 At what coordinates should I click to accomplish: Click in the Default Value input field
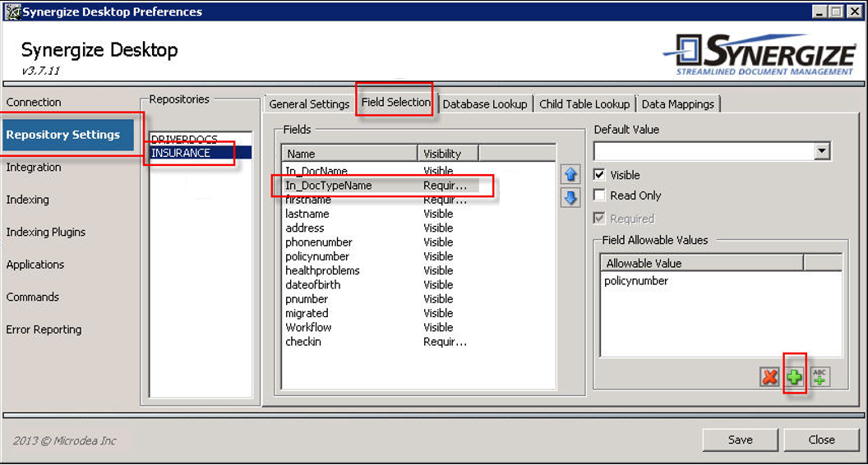(704, 150)
